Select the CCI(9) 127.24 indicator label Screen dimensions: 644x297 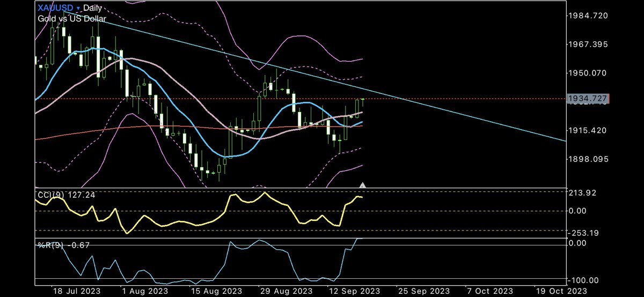(65, 195)
